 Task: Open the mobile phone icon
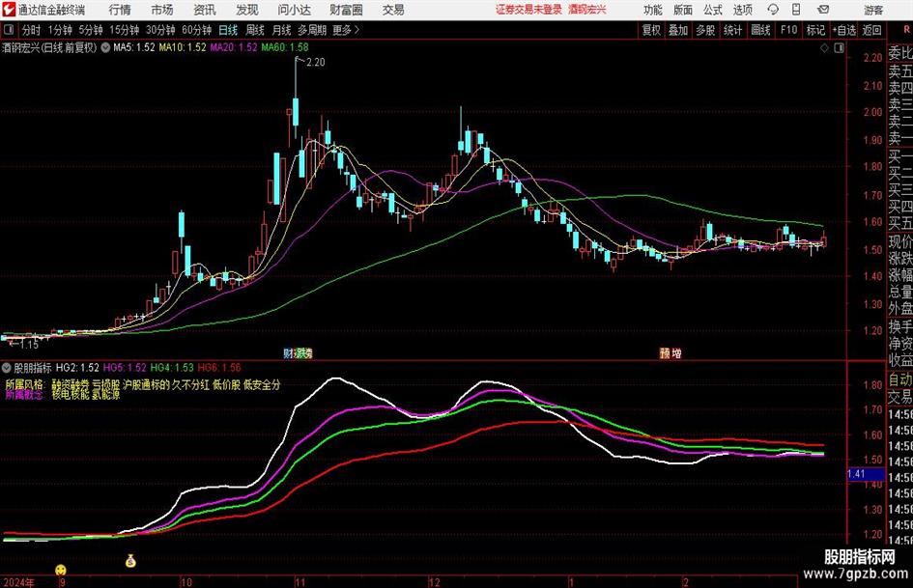[796, 10]
